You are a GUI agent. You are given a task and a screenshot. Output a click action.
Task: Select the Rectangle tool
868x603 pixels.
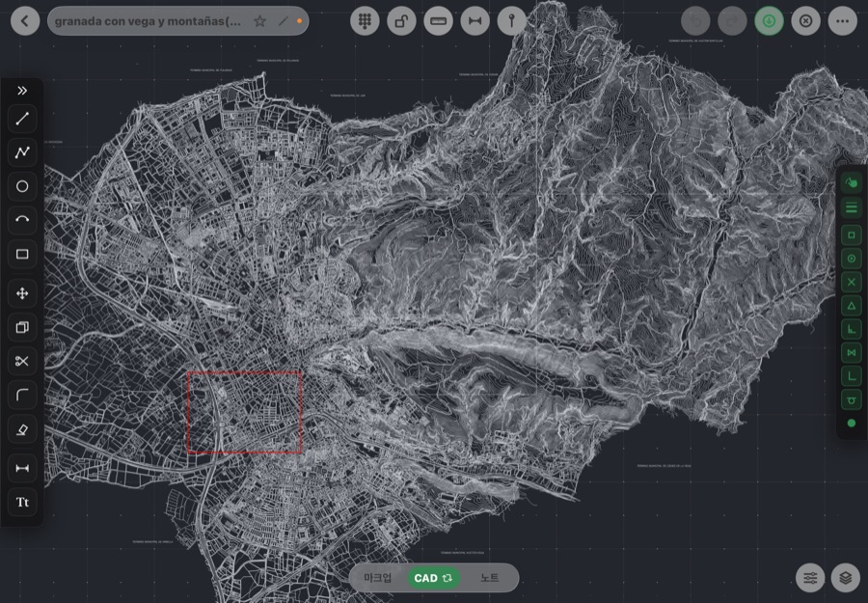click(x=22, y=254)
